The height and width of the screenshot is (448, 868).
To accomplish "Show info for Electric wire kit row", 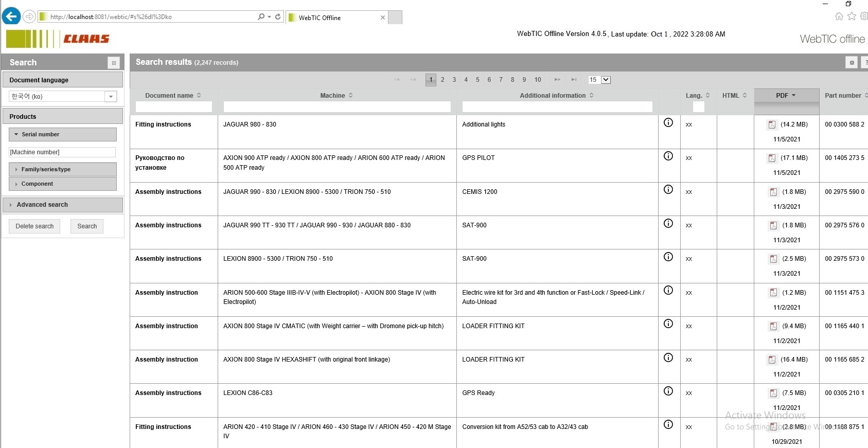I will click(x=668, y=290).
